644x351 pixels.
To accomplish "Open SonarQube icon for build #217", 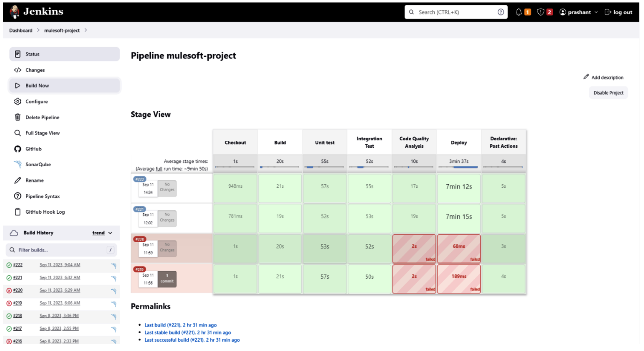I will pos(114,329).
